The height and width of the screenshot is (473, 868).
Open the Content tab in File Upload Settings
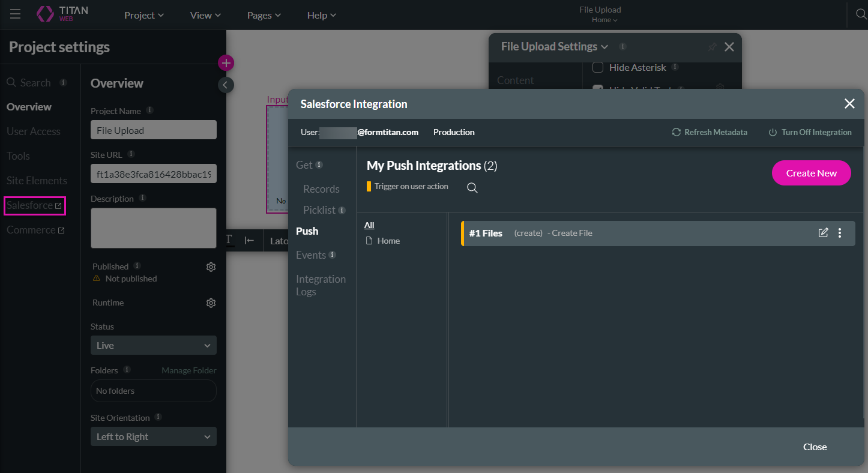[x=516, y=80]
